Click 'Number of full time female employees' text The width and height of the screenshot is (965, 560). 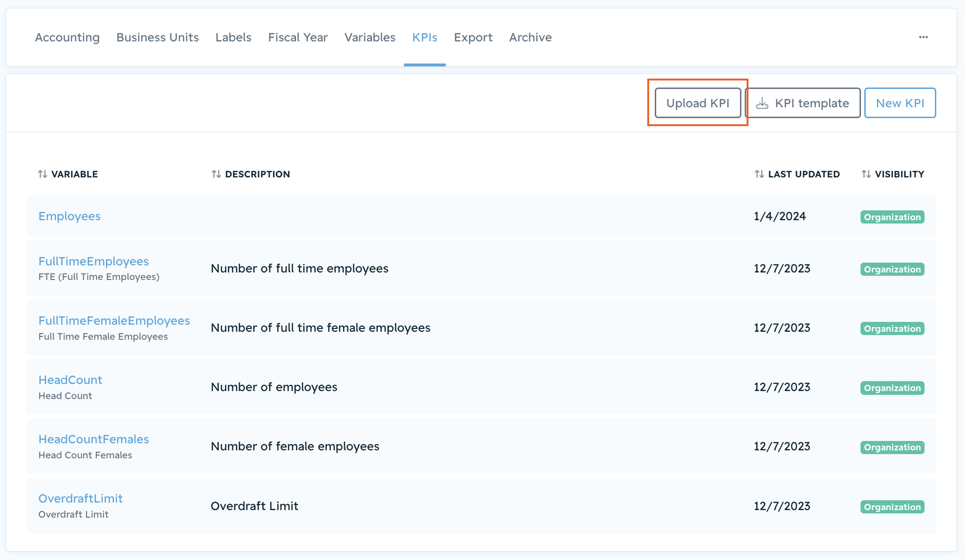321,328
